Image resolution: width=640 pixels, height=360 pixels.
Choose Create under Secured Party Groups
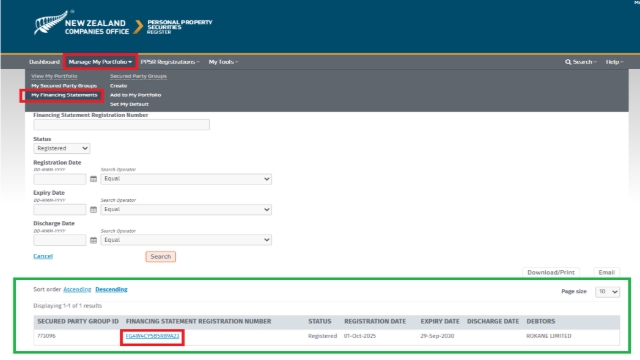(x=118, y=86)
